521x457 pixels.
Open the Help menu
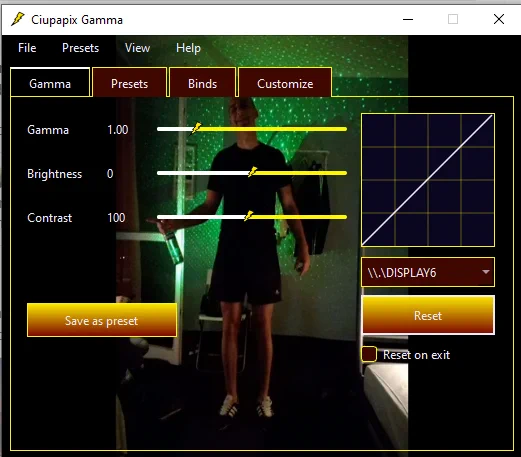[188, 48]
